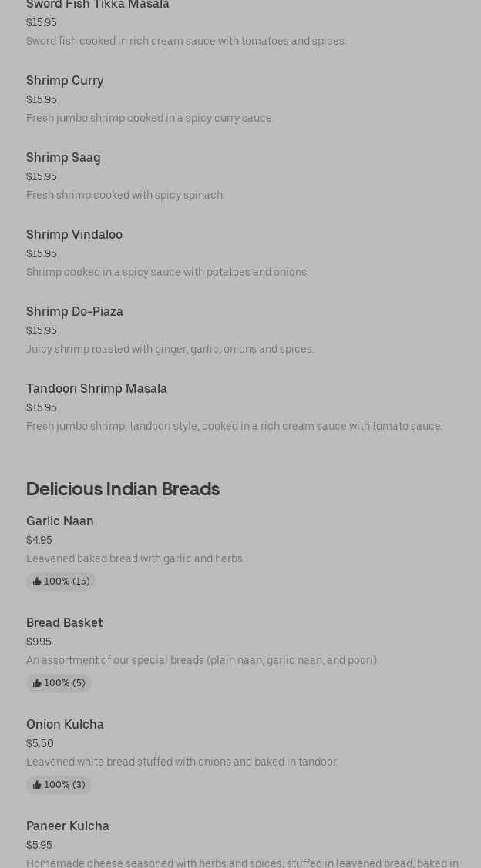Click Shrimp Curry $15.95 price
Image resolution: width=481 pixels, height=868 pixels.
tap(42, 99)
